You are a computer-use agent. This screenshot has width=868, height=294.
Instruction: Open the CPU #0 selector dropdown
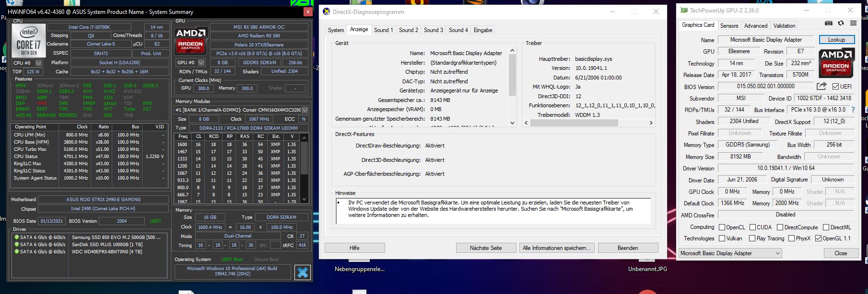38,63
